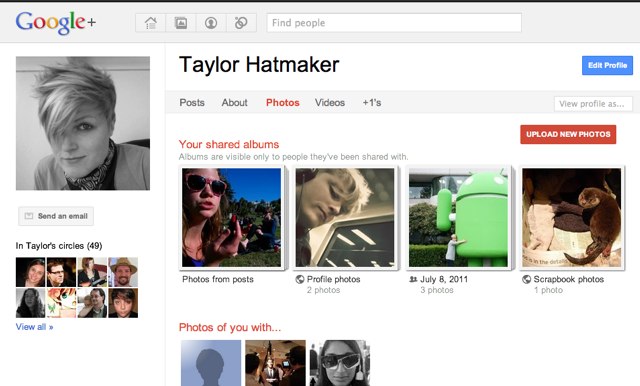Open the View profile as dropdown
The width and height of the screenshot is (640, 386).
click(593, 104)
